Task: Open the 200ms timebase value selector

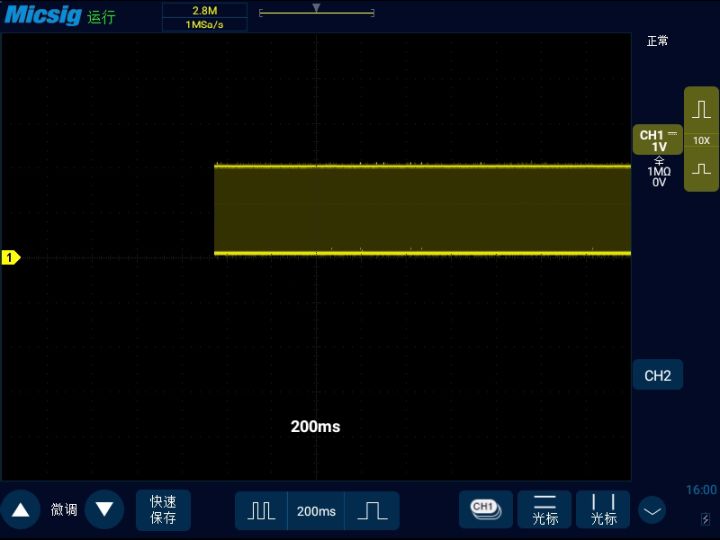Action: tap(316, 511)
